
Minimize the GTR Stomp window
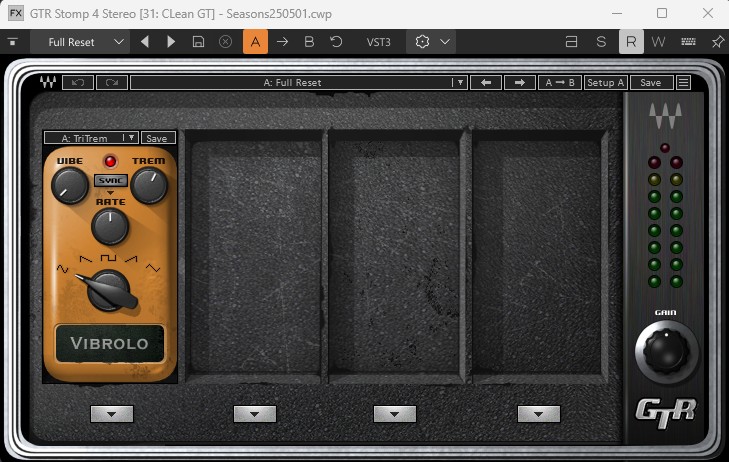pyautogui.click(x=617, y=13)
